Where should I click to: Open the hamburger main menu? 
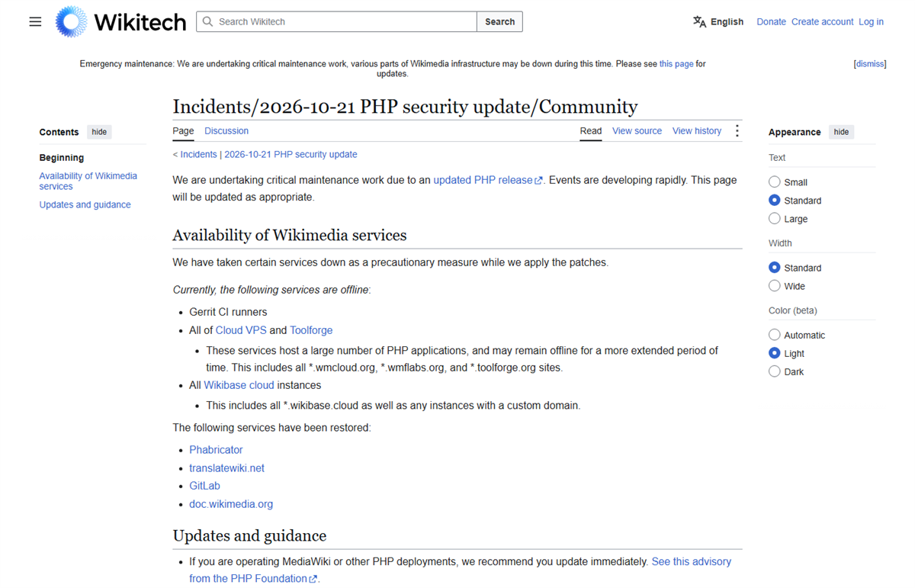click(35, 21)
